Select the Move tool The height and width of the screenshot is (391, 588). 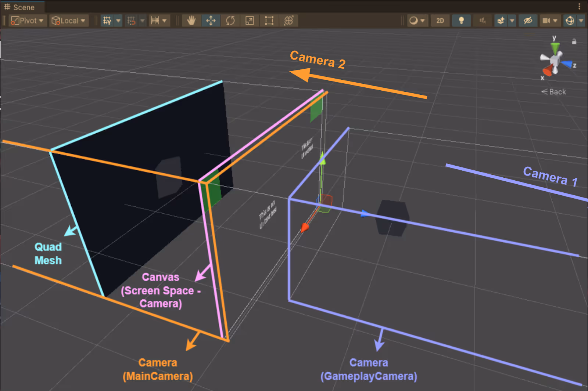click(211, 21)
